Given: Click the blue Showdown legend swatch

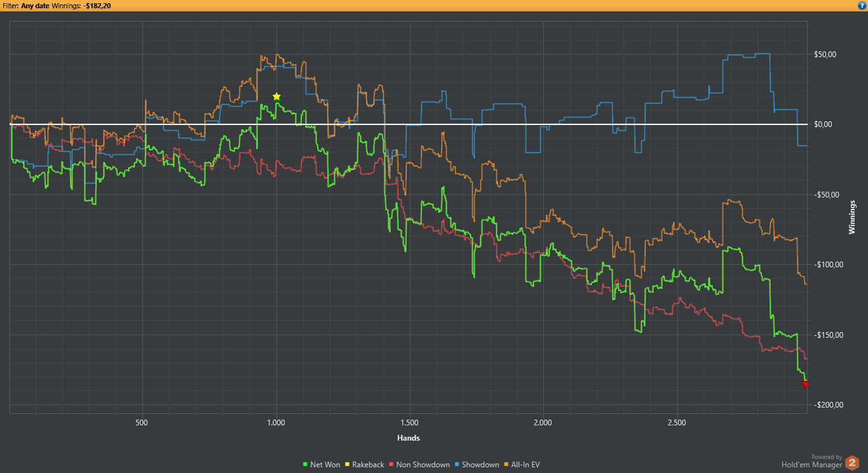Looking at the screenshot, I should (457, 465).
